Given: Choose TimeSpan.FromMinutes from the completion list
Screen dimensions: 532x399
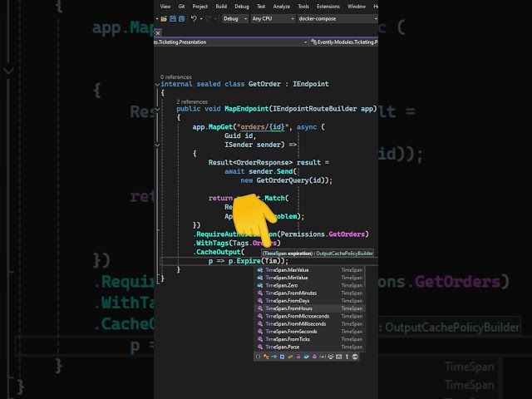Looking at the screenshot, I should (x=309, y=293).
